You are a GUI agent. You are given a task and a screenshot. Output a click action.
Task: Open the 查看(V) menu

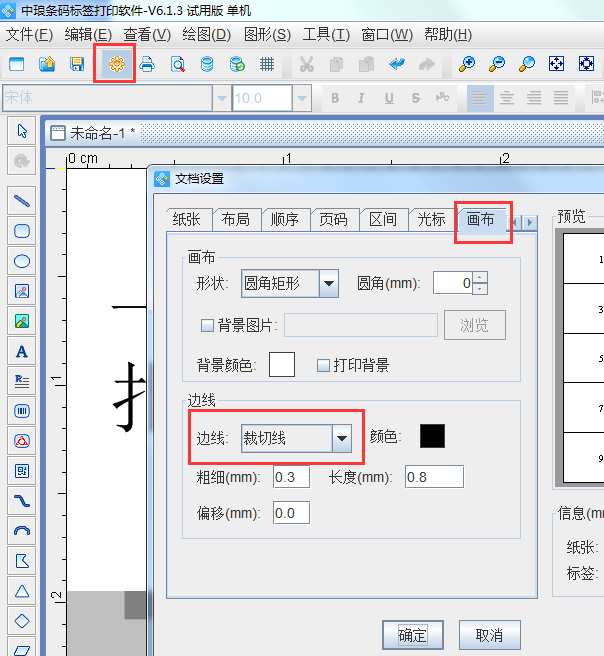tap(147, 35)
